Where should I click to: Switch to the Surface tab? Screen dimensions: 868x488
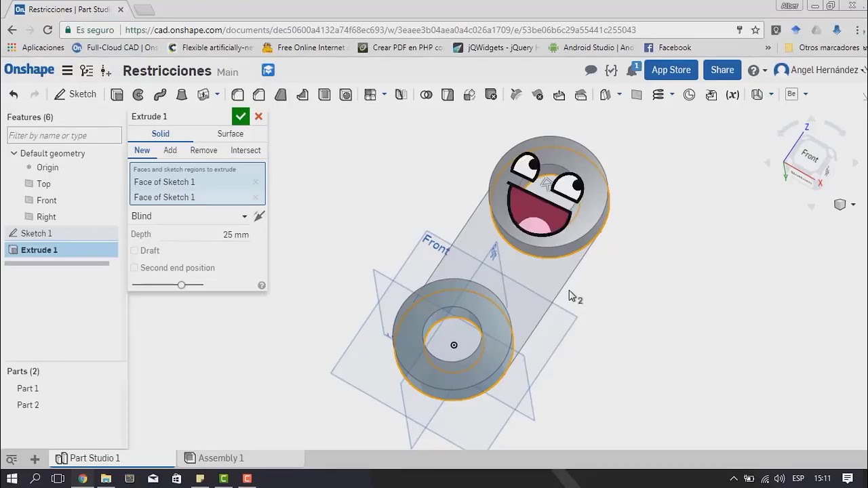(230, 134)
